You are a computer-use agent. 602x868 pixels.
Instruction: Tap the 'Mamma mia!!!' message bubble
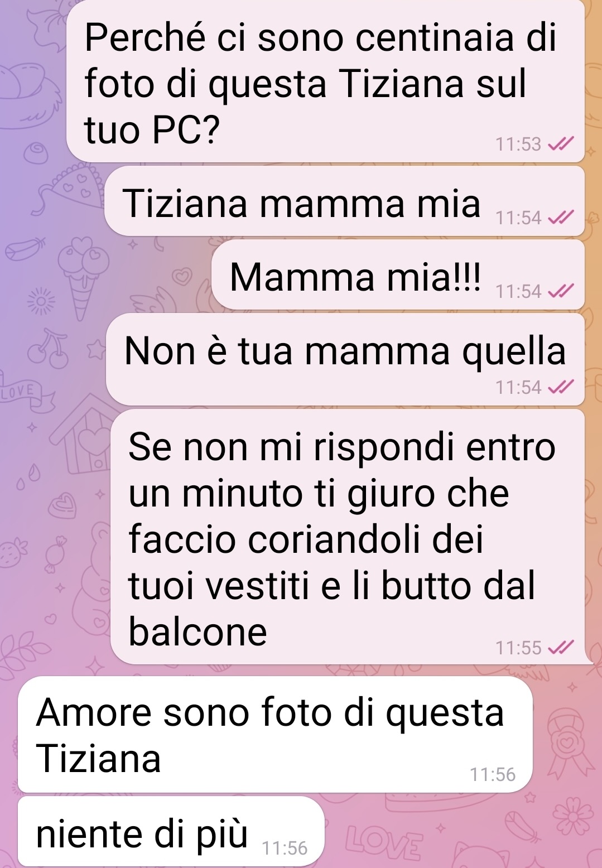click(398, 274)
